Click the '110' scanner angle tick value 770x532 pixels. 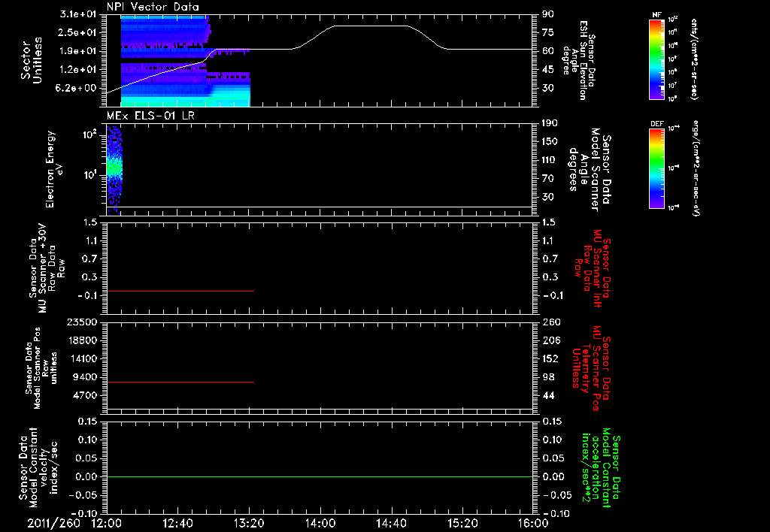tap(550, 160)
